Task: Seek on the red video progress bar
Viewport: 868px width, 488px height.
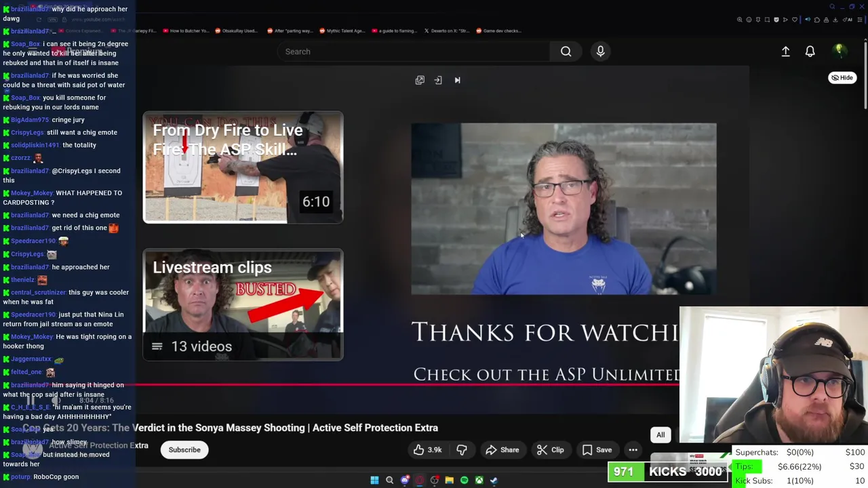Action: pos(407,384)
